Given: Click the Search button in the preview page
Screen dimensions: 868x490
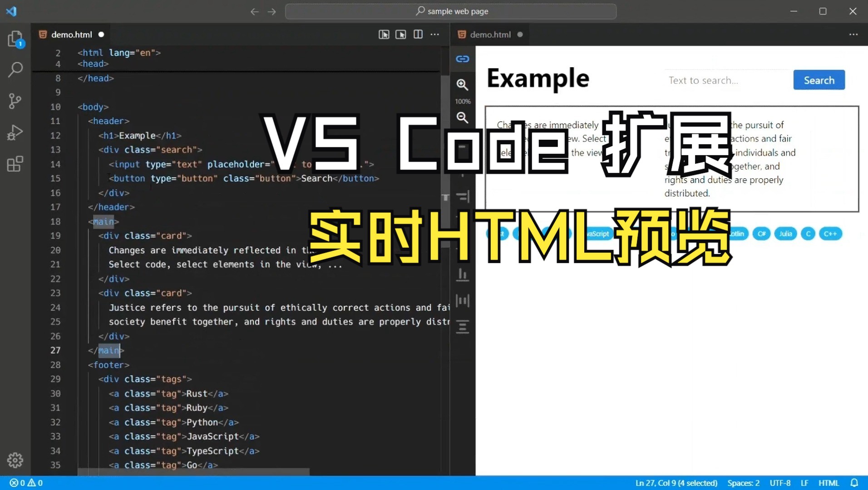Looking at the screenshot, I should 819,80.
